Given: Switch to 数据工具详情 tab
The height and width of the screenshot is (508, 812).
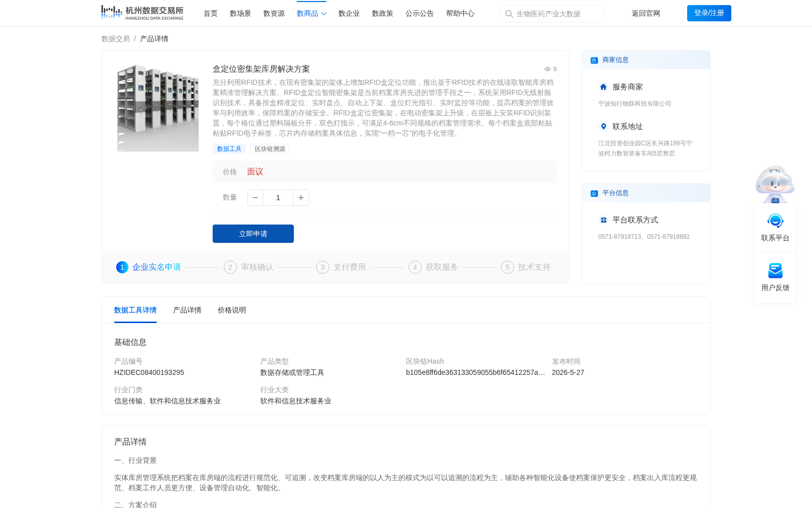Looking at the screenshot, I should (x=136, y=310).
